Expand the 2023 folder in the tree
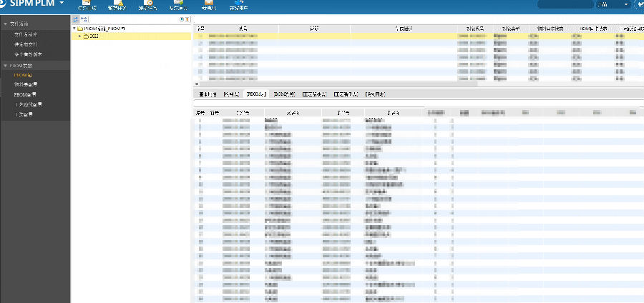Viewport: 644px width, 303px height. [80, 36]
